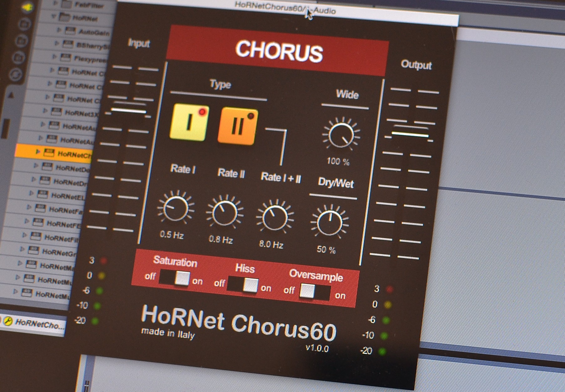Click the 0.5 Hz rate value
This screenshot has width=565, height=392.
tap(172, 235)
